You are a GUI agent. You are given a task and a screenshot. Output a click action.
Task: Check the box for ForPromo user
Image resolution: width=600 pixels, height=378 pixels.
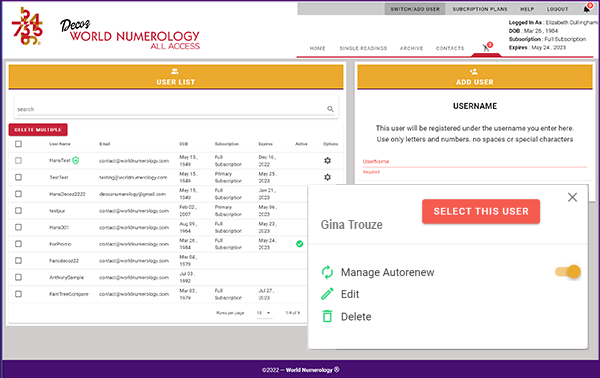[18, 244]
